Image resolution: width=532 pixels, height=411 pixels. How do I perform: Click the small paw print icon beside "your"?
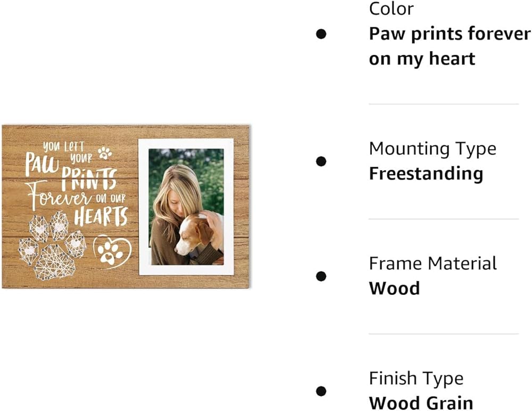coord(105,153)
